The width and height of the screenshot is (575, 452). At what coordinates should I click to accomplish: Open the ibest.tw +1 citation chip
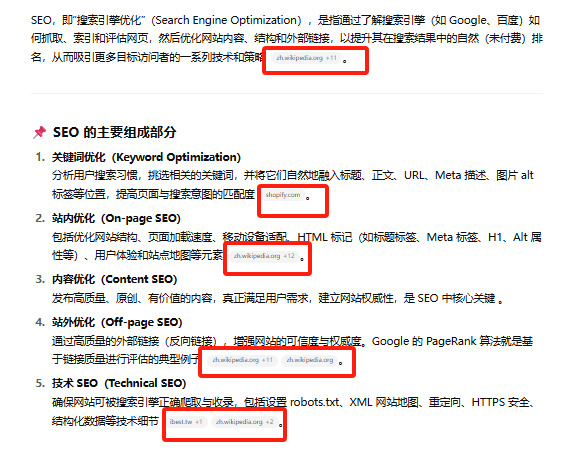point(186,422)
